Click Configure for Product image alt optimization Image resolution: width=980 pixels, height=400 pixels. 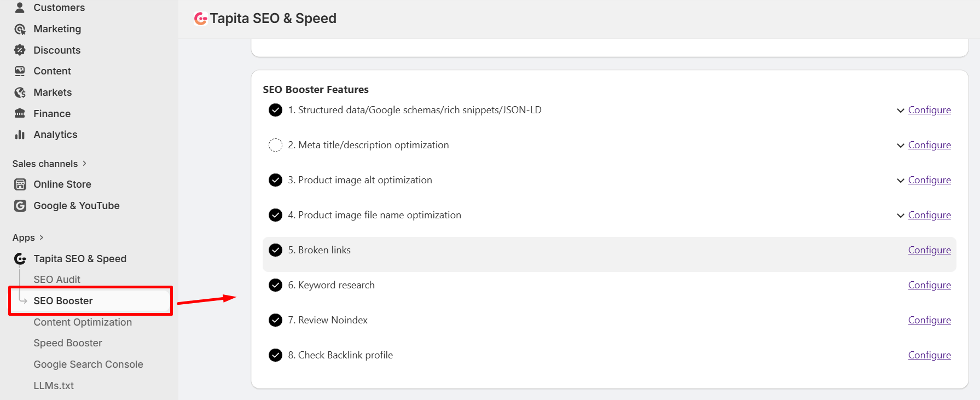pos(929,180)
